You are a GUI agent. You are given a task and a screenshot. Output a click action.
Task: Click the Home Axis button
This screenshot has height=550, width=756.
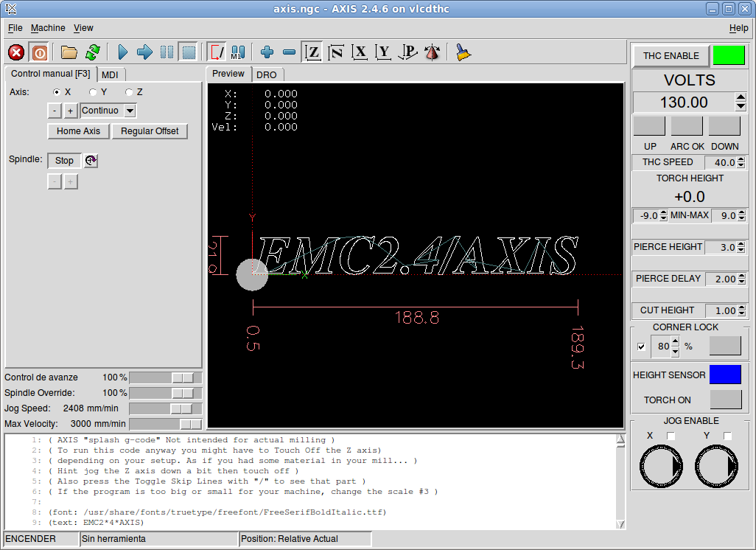tap(78, 131)
